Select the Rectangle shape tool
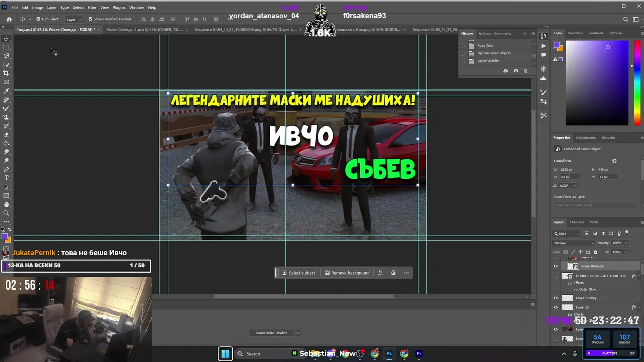The width and height of the screenshot is (644, 362). [6, 196]
